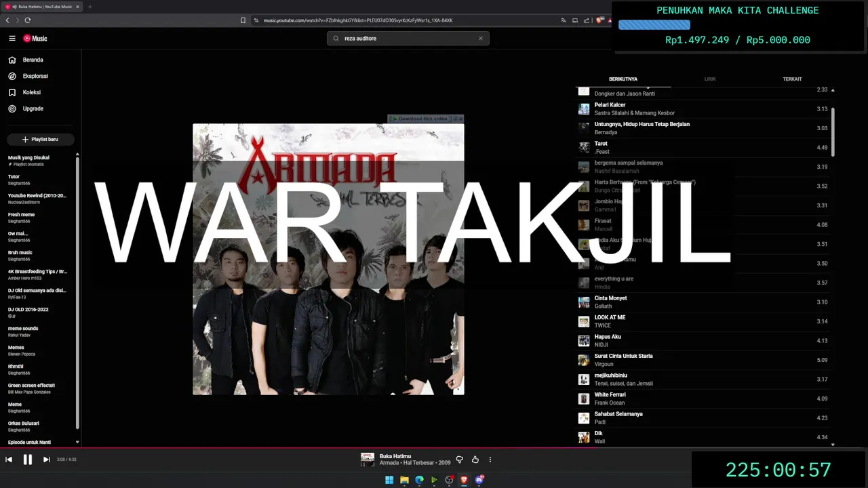Switch to LIRIK tab

[x=710, y=79]
